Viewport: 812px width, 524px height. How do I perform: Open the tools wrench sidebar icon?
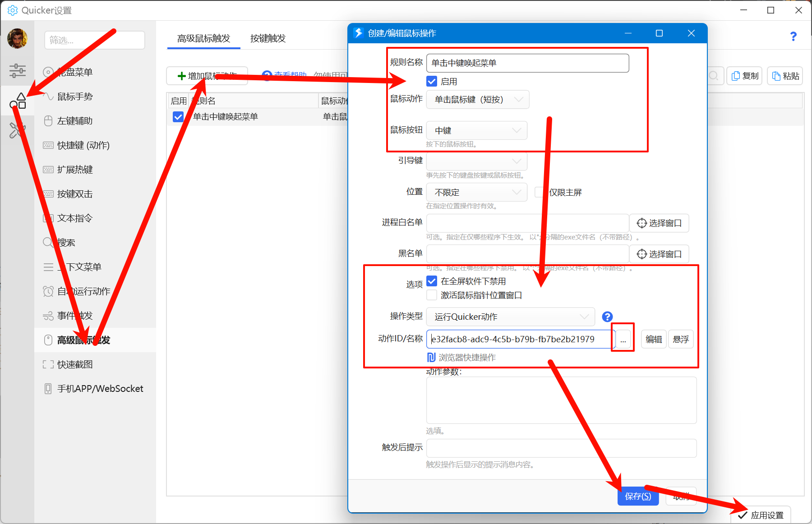pyautogui.click(x=17, y=131)
